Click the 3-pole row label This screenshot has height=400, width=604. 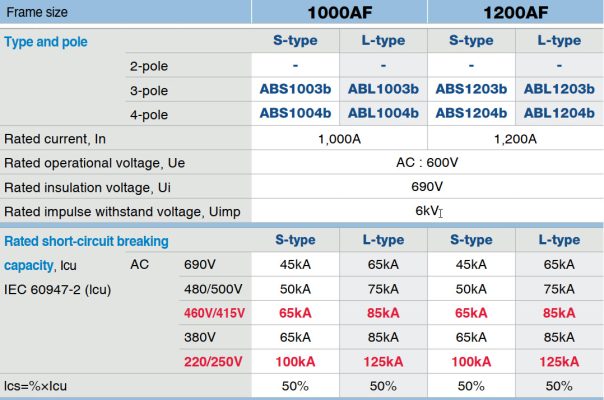148,88
